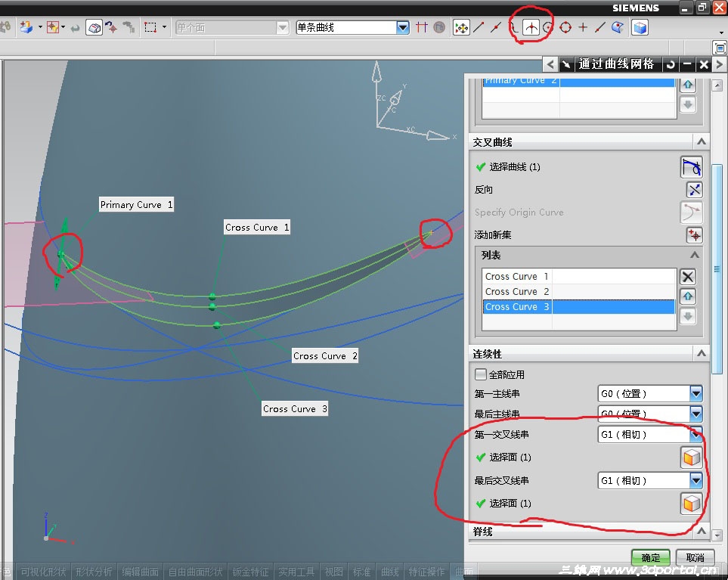Collapse the 列表 list group
The height and width of the screenshot is (580, 728).
pos(695,255)
